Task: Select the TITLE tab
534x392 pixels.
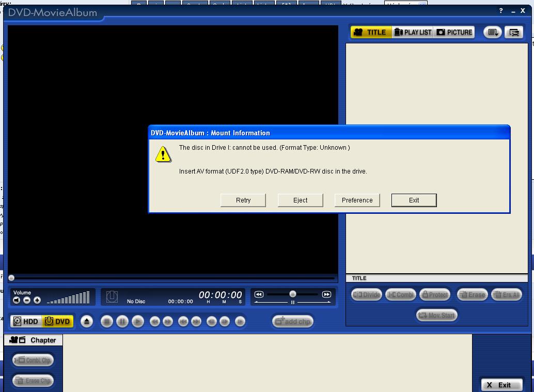Action: tap(371, 32)
